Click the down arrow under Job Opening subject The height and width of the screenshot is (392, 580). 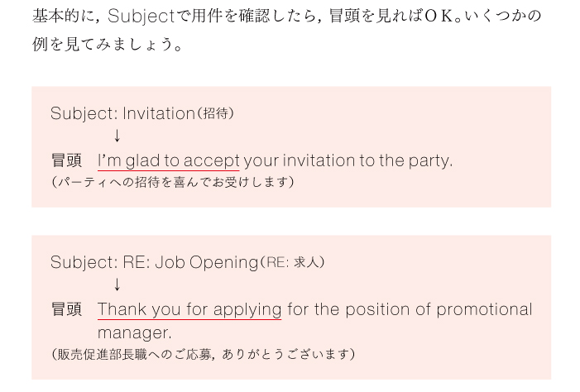click(117, 284)
